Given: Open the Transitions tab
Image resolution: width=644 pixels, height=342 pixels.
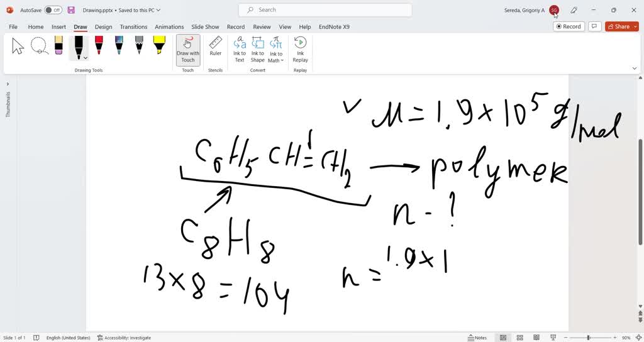Looking at the screenshot, I should point(133,26).
